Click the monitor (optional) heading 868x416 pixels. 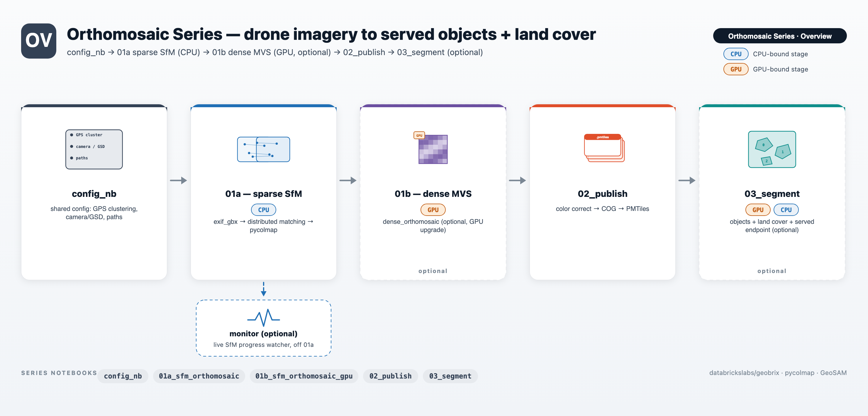click(264, 334)
